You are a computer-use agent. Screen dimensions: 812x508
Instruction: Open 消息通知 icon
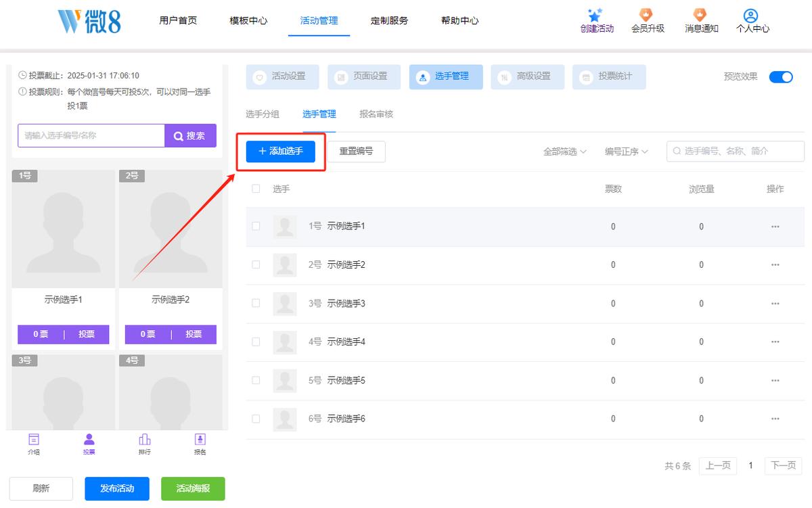tap(700, 15)
